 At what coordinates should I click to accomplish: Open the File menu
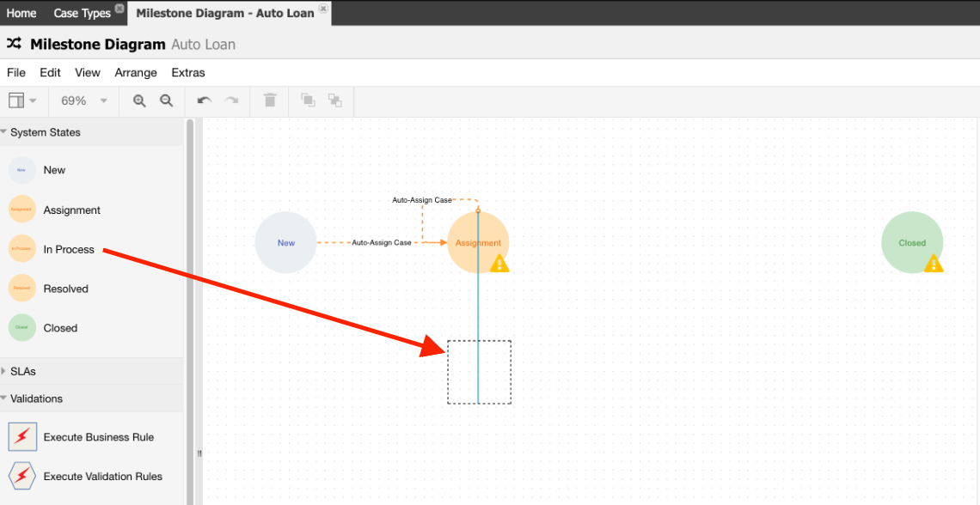pyautogui.click(x=16, y=72)
